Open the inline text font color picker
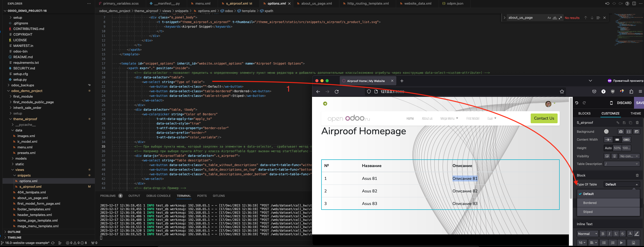The width and height of the screenshot is (644, 247). tap(630, 234)
